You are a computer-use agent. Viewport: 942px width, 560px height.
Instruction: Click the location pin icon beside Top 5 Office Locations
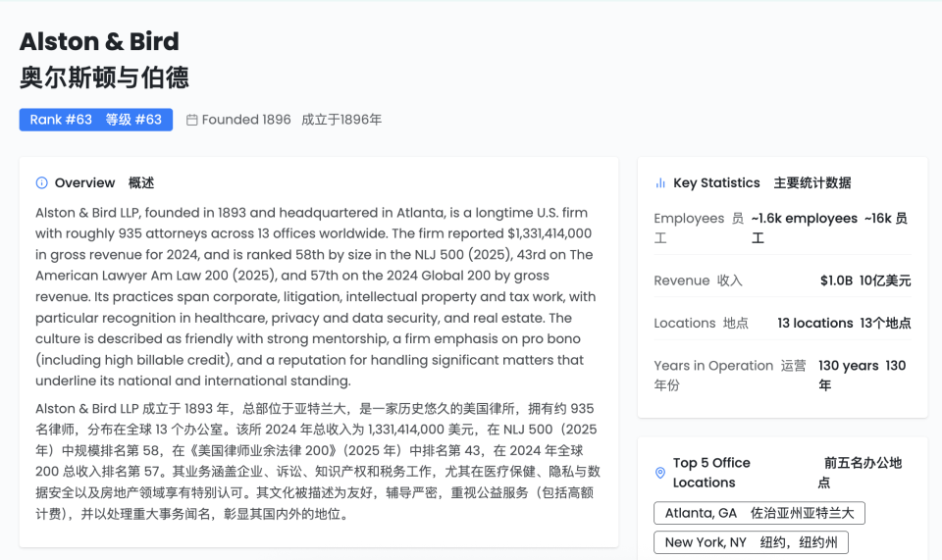click(659, 473)
